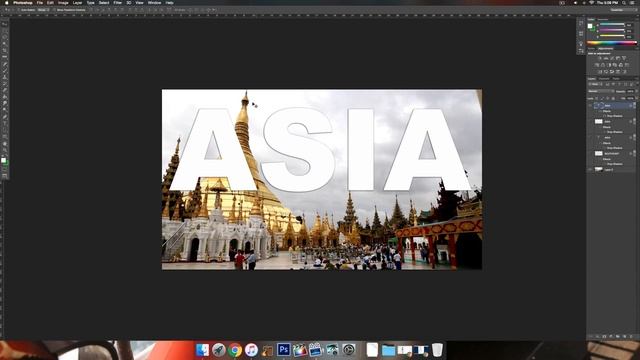Toggle visibility of the selected Asia text layer
Viewport: 640px width, 360px height.
(x=590, y=106)
